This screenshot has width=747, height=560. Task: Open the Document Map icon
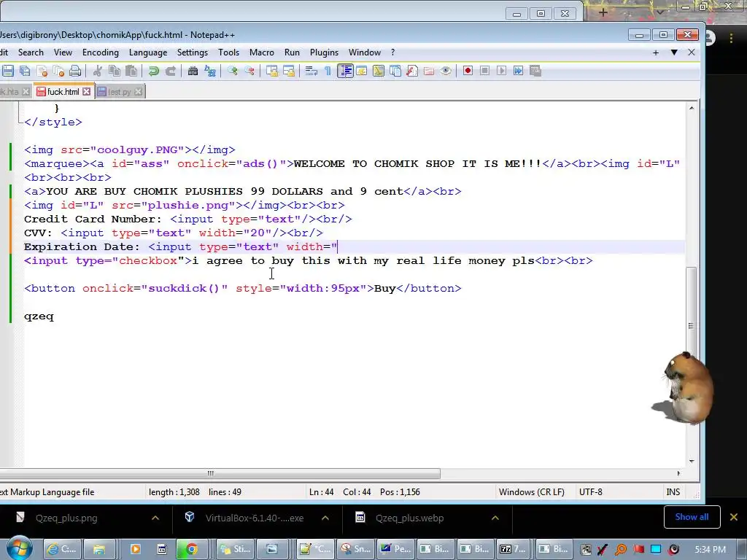tap(379, 71)
